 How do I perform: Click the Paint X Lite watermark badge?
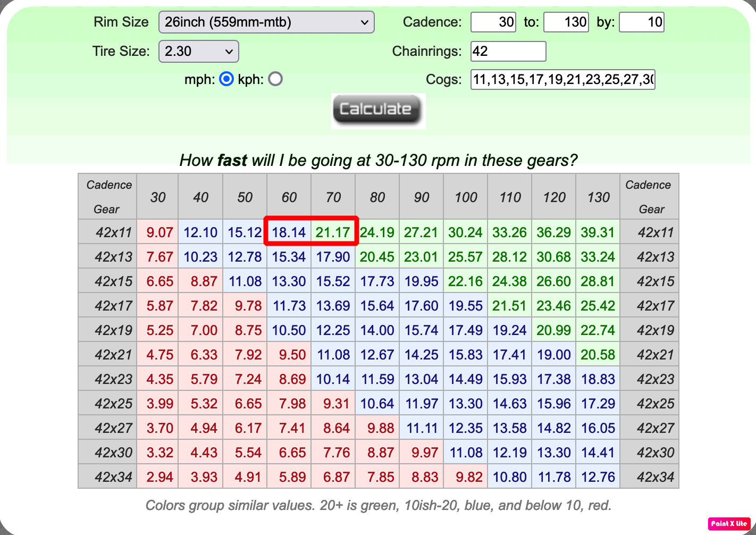point(729,524)
